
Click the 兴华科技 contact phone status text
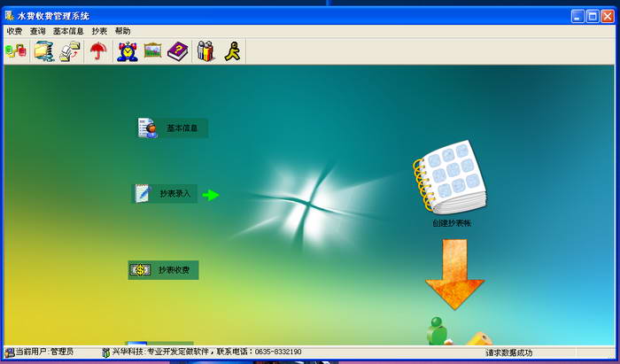point(206,352)
